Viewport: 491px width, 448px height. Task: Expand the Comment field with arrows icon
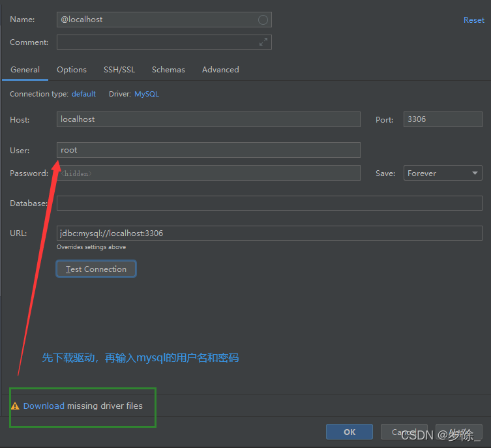point(263,42)
